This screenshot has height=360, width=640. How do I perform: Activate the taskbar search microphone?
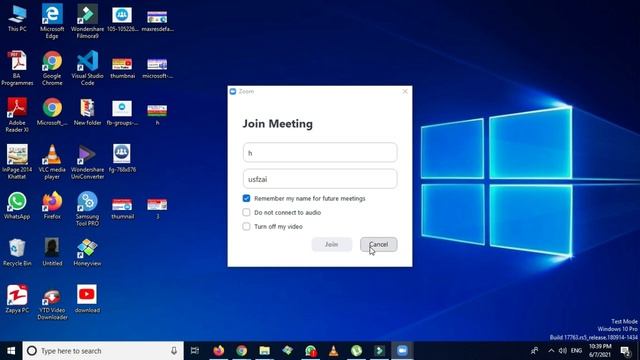pos(174,351)
